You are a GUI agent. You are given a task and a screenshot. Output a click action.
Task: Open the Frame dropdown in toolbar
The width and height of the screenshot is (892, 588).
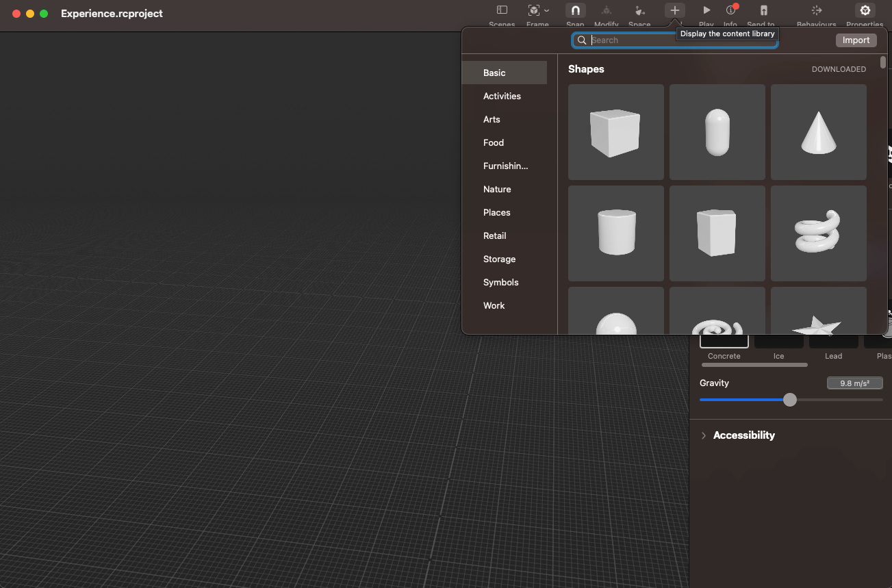click(537, 11)
